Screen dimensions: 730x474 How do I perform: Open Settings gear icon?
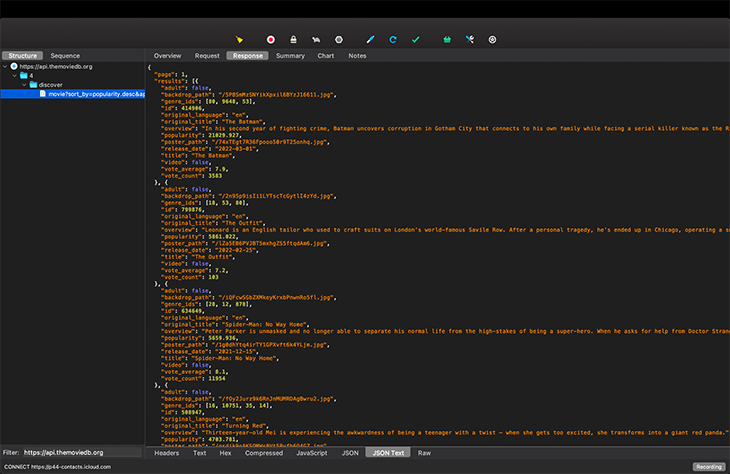(493, 40)
